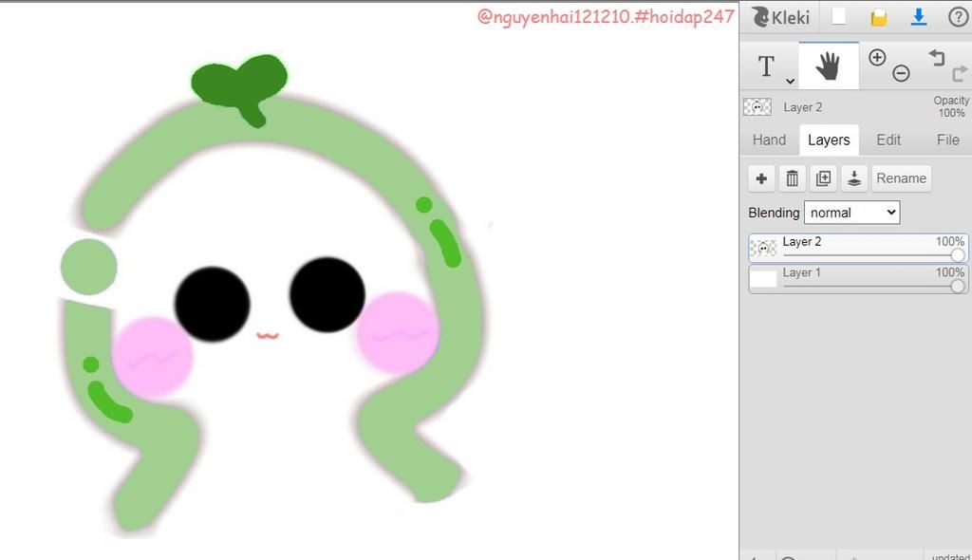Duplicate the current layer
This screenshot has height=560, width=972.
[823, 178]
